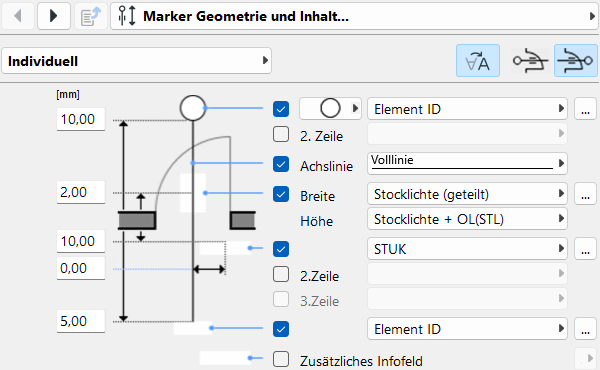Click ellipsis button beside Stocklichte (geteilt)
Image resolution: width=600 pixels, height=370 pixels.
[x=585, y=194]
